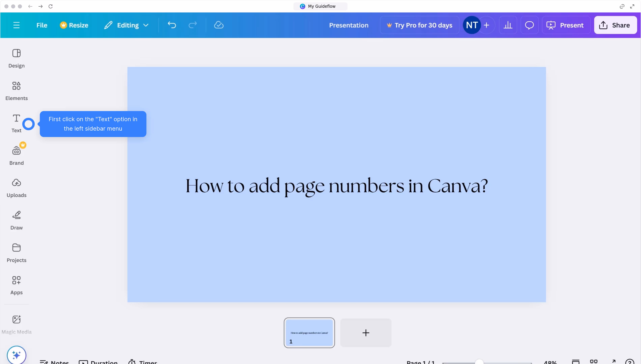Screen dimensions: 641x364
Task: Open the Design panel
Action: (x=17, y=58)
